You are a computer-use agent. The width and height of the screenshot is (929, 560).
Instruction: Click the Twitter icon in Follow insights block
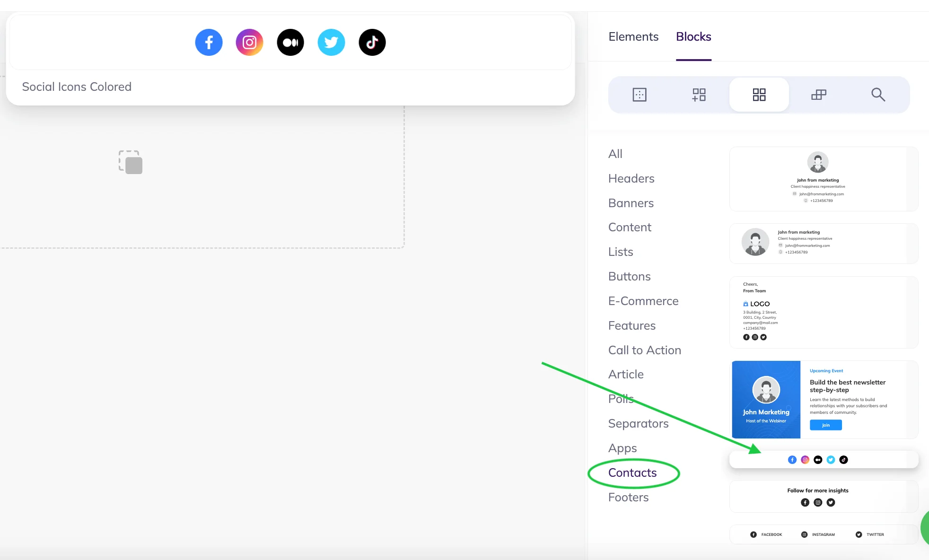(831, 502)
